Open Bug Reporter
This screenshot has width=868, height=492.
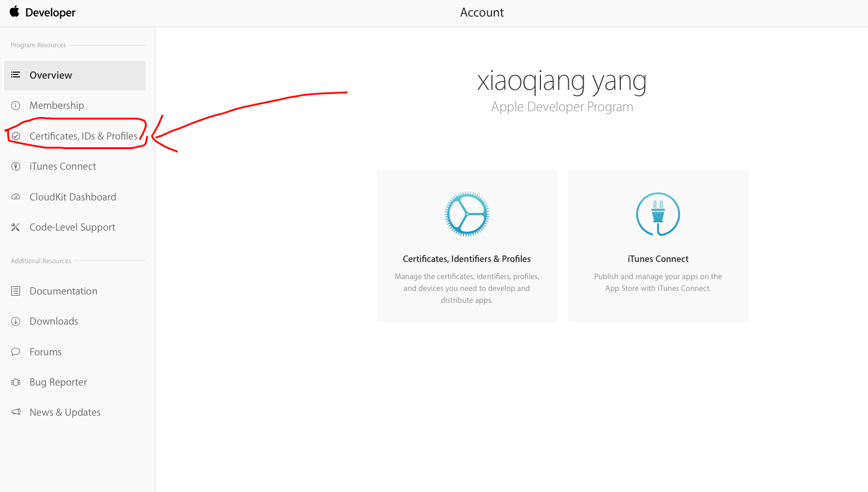point(58,382)
